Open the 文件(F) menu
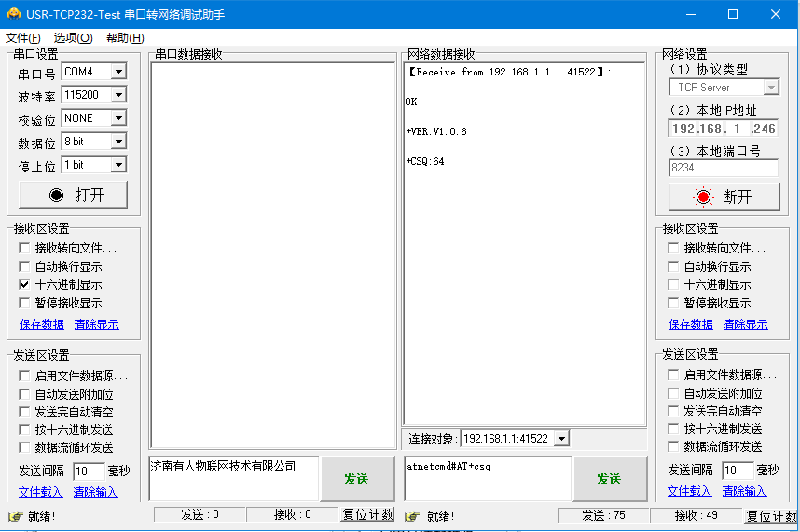This screenshot has width=800, height=532. click(23, 38)
